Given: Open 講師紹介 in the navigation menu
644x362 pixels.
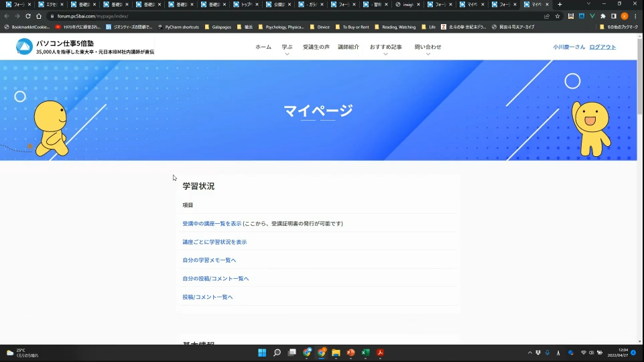Looking at the screenshot, I should click(348, 47).
